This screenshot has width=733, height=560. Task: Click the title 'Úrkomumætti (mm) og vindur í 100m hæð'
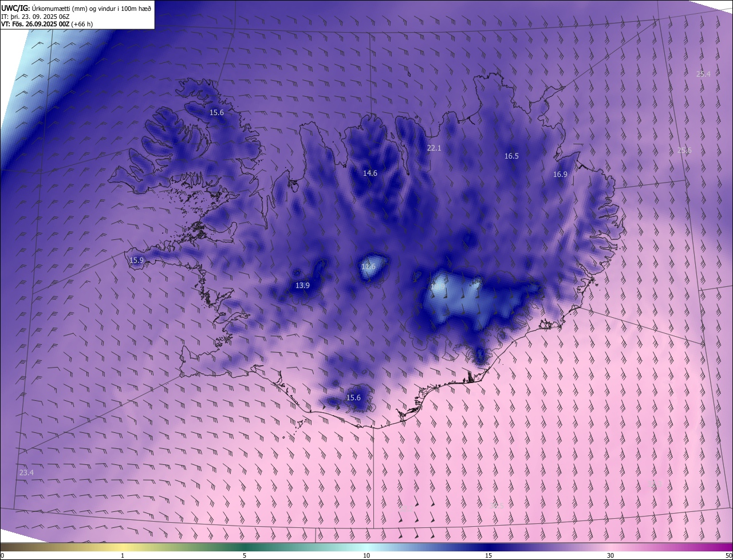(92, 7)
